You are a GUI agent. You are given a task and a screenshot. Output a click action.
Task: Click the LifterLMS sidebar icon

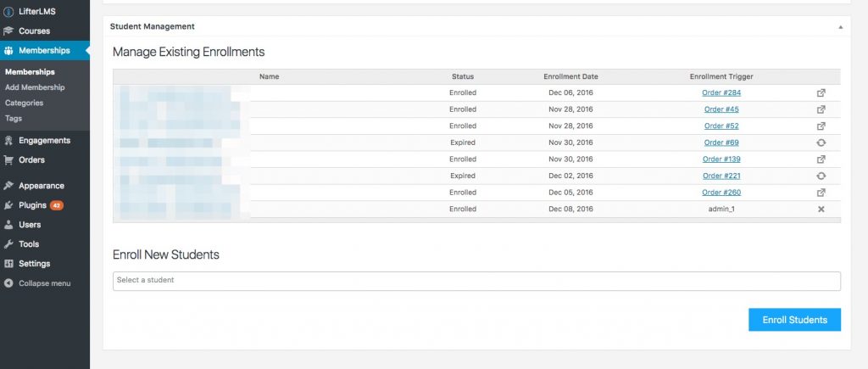(x=8, y=12)
